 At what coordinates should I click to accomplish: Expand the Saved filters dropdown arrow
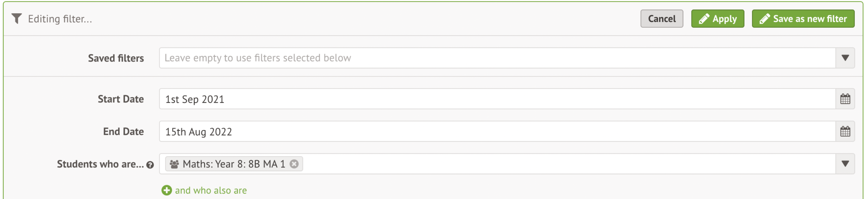pyautogui.click(x=845, y=58)
